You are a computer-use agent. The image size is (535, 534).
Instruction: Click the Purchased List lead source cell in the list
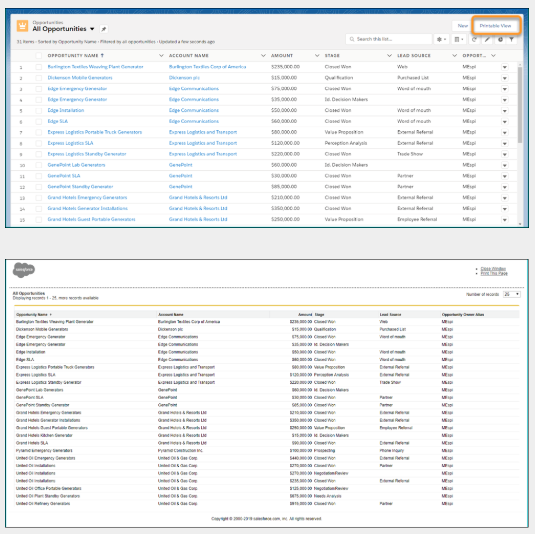point(413,78)
